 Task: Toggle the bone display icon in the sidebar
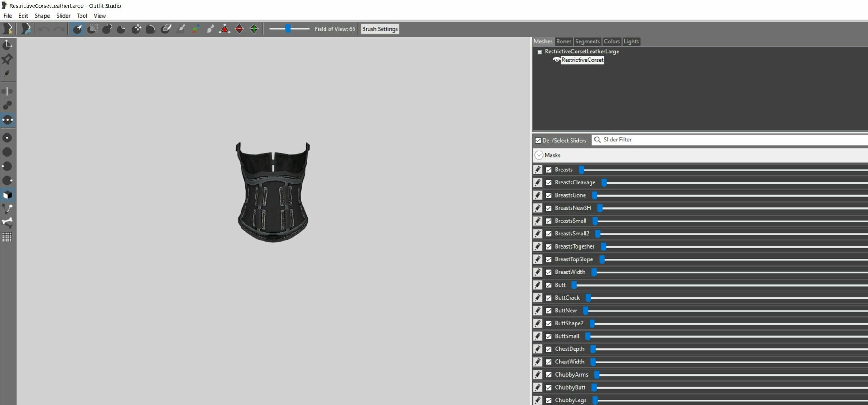pos(7,222)
